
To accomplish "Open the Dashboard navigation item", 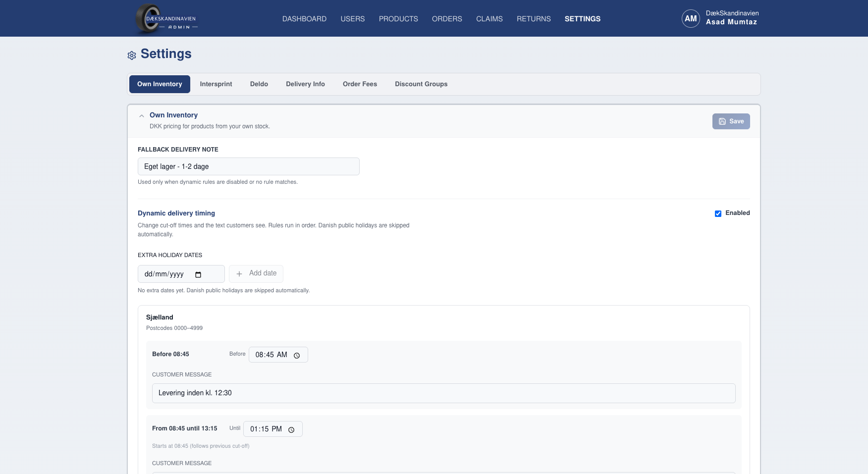I will coord(304,19).
